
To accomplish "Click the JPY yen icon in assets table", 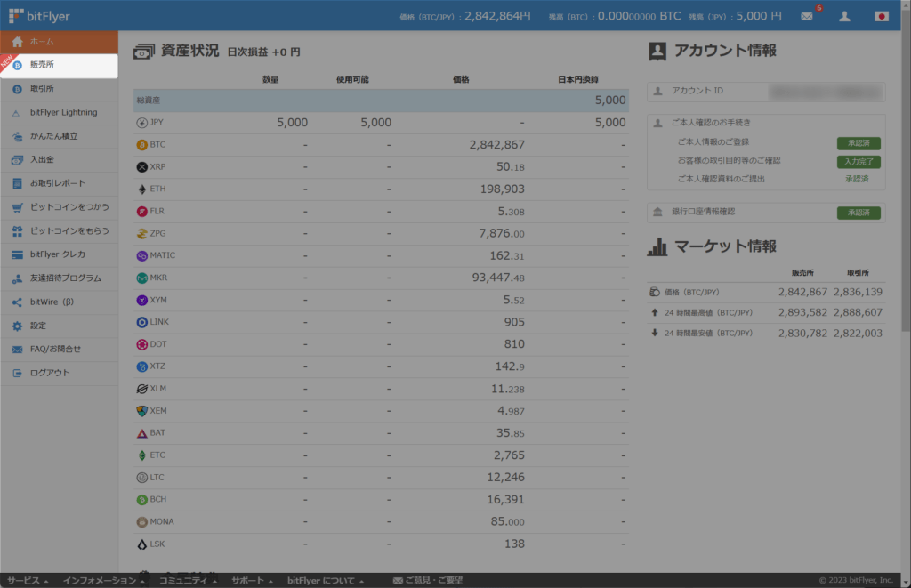I will (x=141, y=123).
